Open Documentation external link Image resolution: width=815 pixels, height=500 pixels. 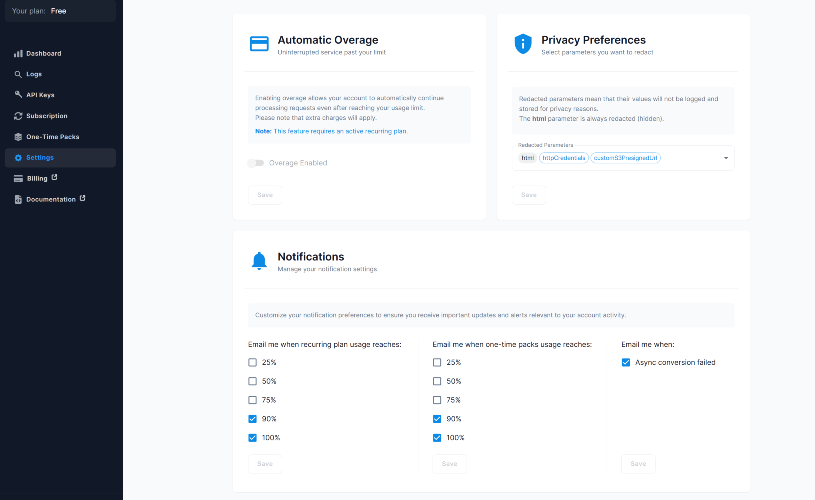(x=60, y=199)
